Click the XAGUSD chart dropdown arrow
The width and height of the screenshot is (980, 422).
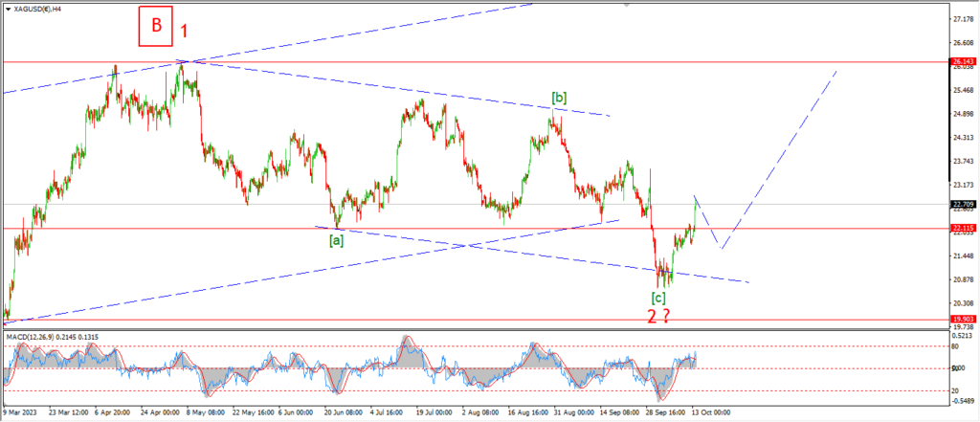pyautogui.click(x=7, y=9)
